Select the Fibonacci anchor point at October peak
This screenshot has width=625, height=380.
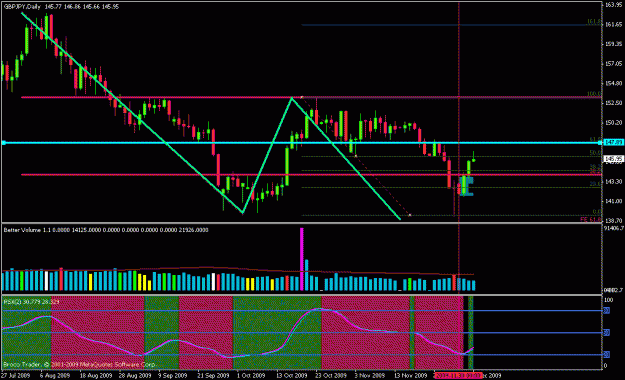pos(302,97)
